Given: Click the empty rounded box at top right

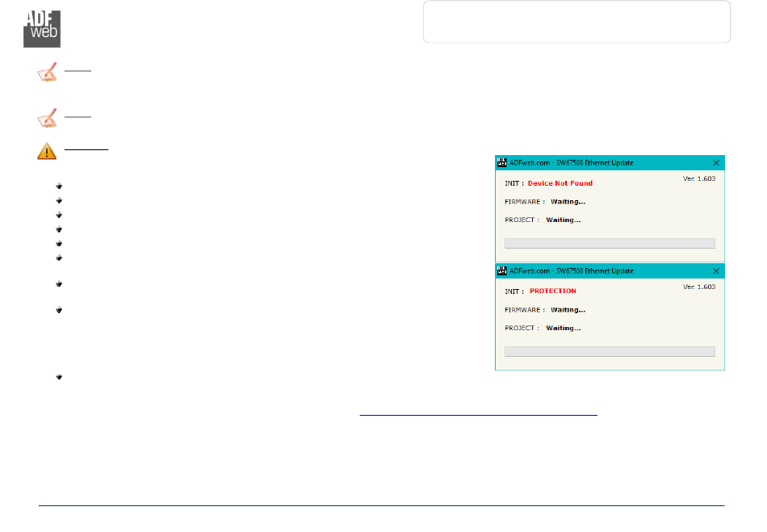Looking at the screenshot, I should coord(576,22).
